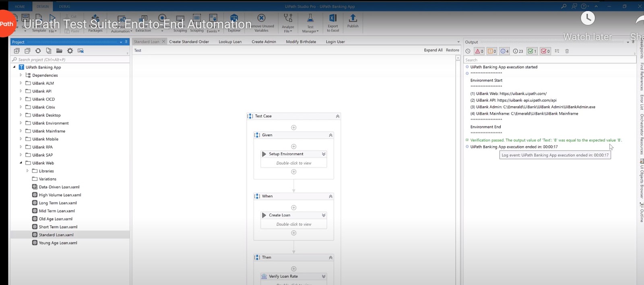Expand the Dependencies node
The width and height of the screenshot is (644, 285).
click(21, 75)
